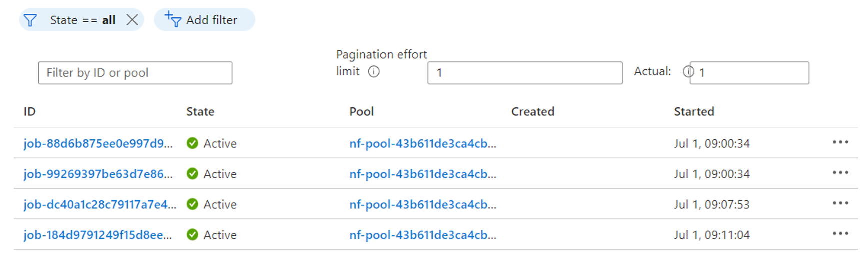Click the Filter by ID or pool field
This screenshot has height=264, width=868.
coord(135,73)
